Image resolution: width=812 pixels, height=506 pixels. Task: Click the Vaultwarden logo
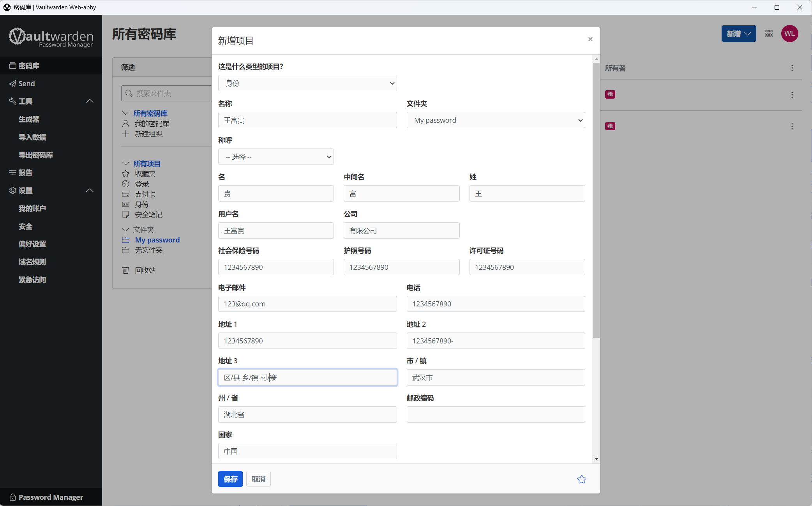tap(51, 37)
